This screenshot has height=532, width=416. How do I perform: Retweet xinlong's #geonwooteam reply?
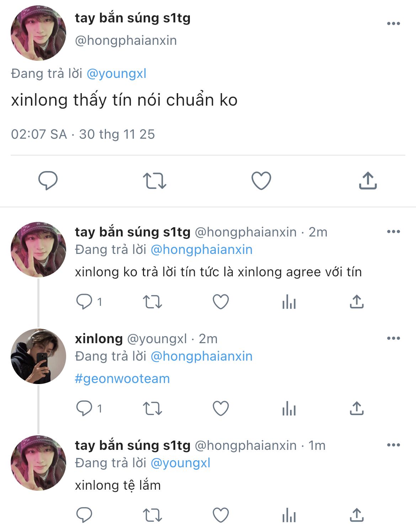point(152,408)
